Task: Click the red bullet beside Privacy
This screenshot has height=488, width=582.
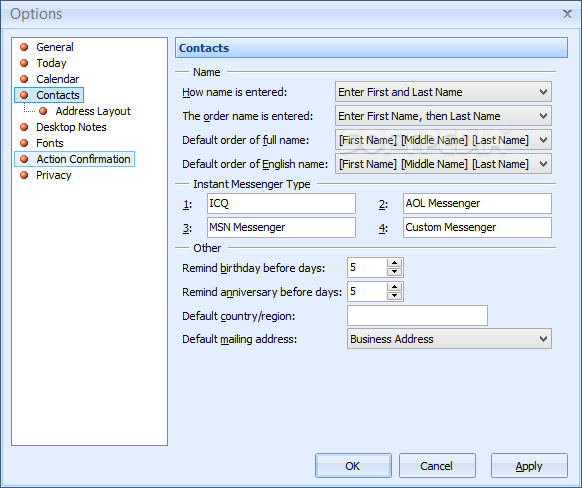Action: point(24,175)
